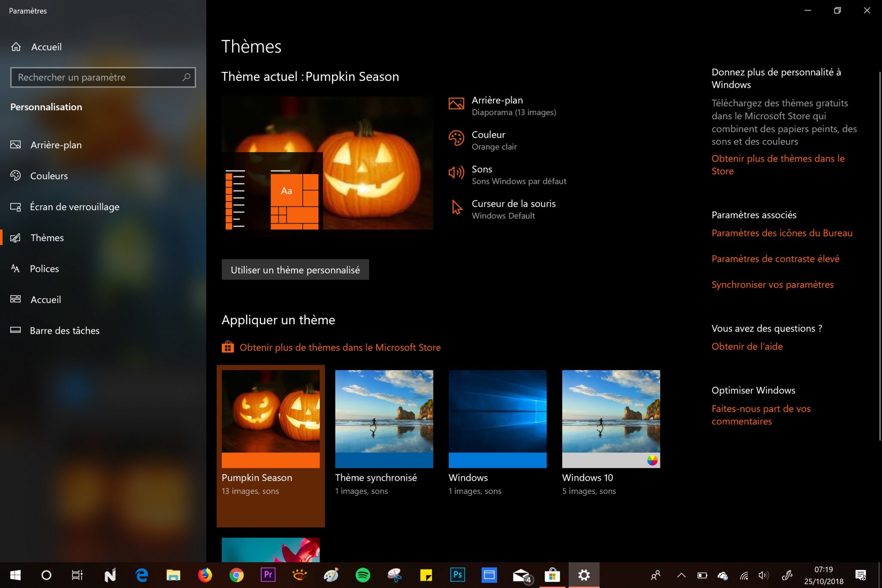Select Thèmes in the sidebar
This screenshot has height=588, width=882.
tap(37, 238)
